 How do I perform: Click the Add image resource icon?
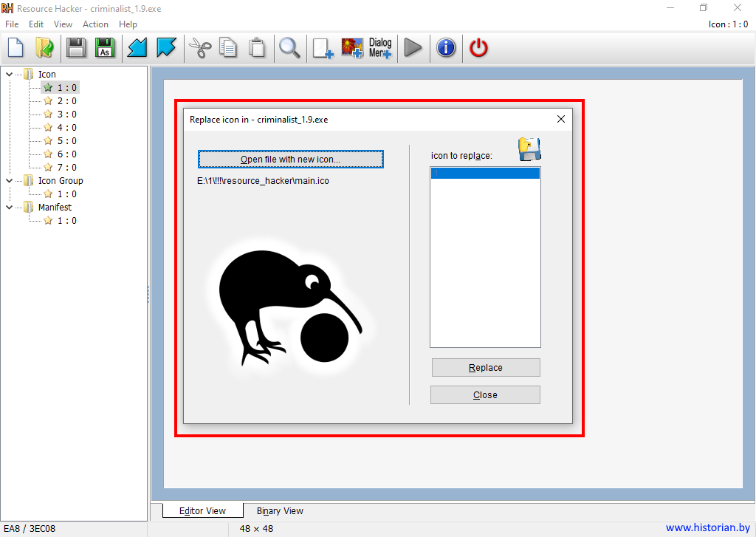pyautogui.click(x=351, y=49)
